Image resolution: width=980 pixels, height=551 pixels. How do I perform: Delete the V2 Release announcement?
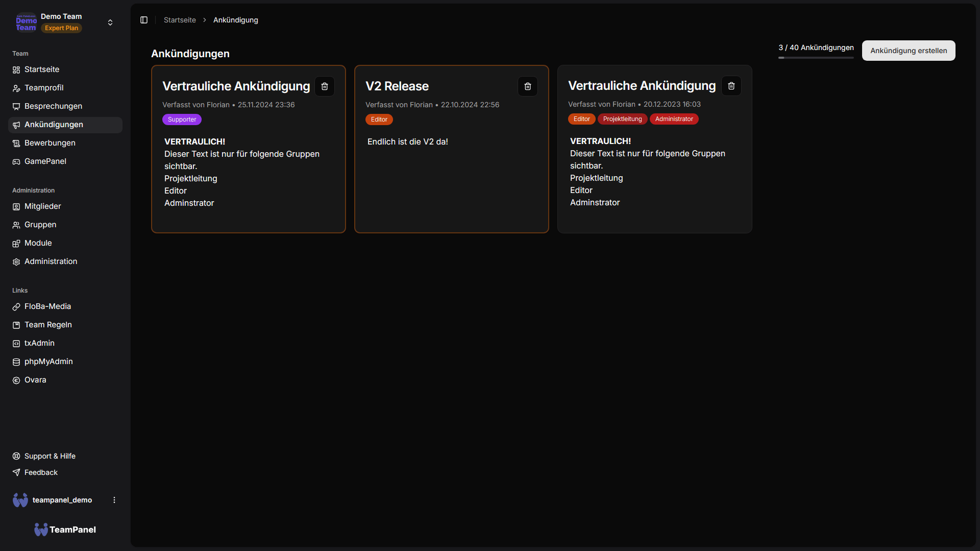528,86
